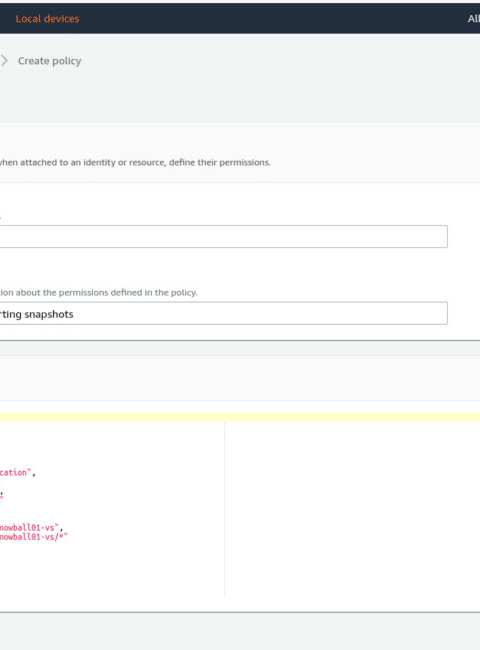Click the vertical divider in the policy editor
This screenshot has width=480, height=650.
(x=225, y=509)
